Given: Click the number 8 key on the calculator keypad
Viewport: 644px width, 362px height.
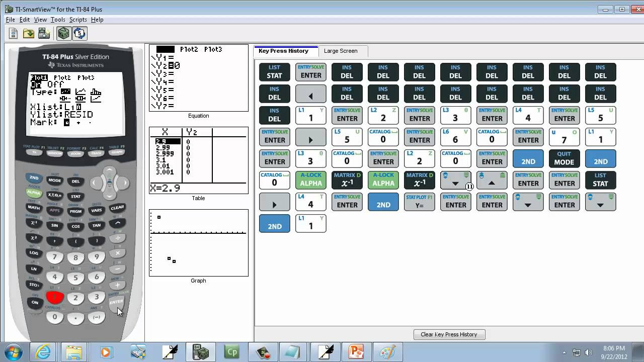Looking at the screenshot, I should (x=75, y=258).
